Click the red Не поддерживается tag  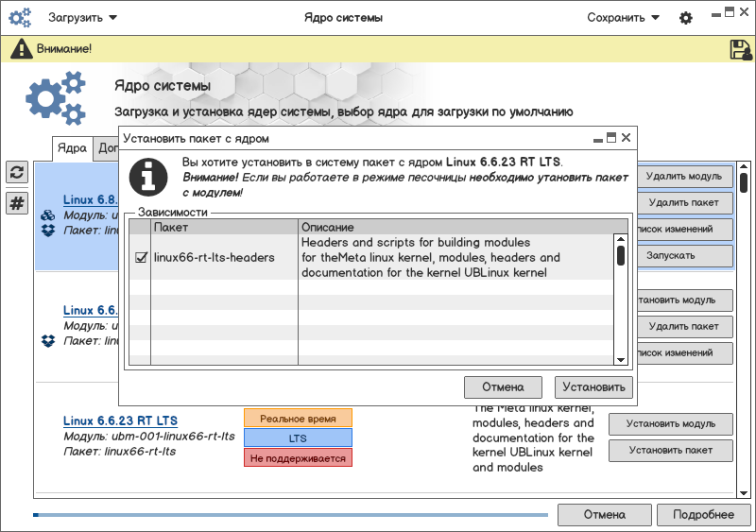click(x=298, y=458)
